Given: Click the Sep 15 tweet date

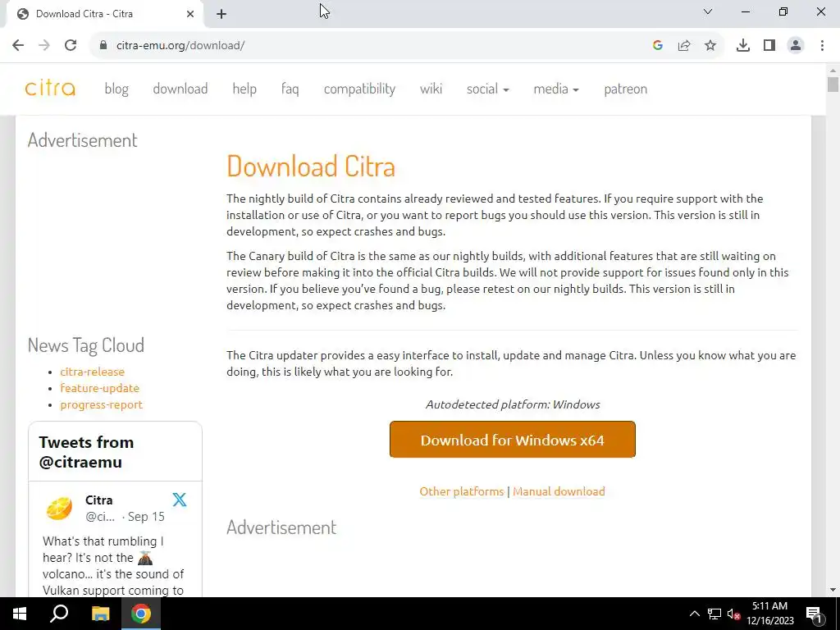Looking at the screenshot, I should [x=146, y=517].
